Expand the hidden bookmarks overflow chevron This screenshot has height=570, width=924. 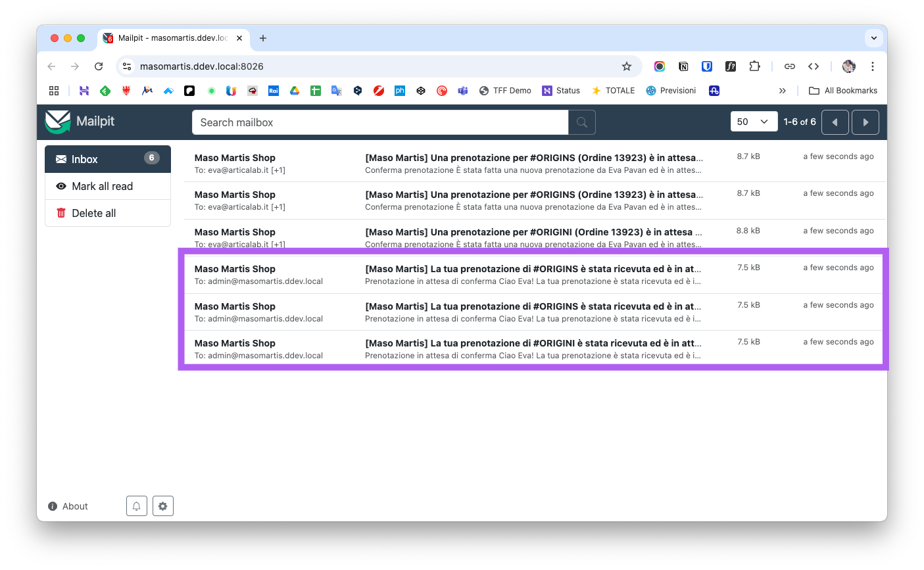[783, 91]
